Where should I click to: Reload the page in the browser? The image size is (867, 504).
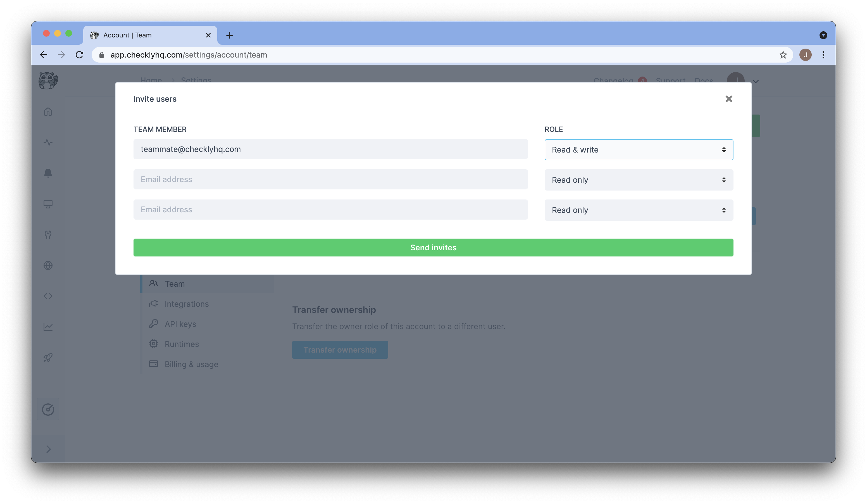click(x=80, y=55)
